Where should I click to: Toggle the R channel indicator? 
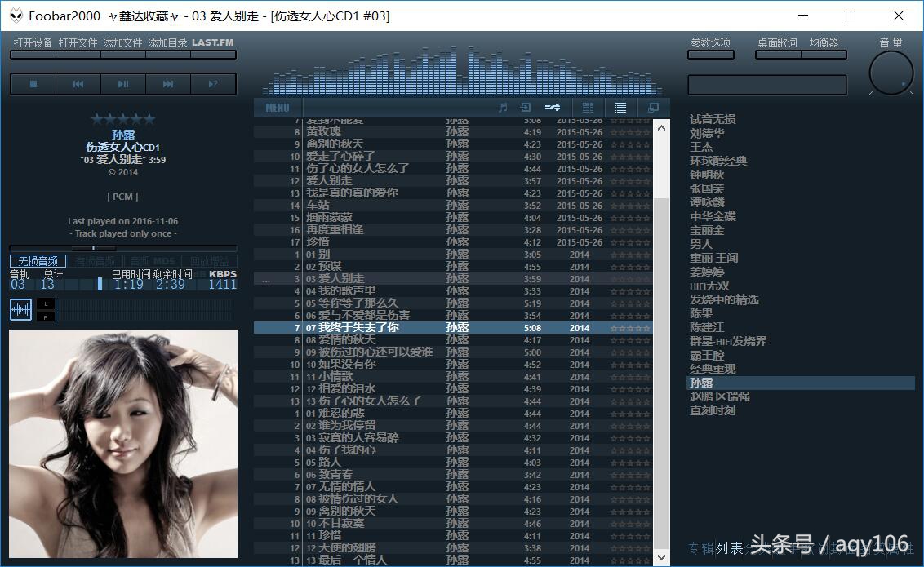tap(46, 317)
